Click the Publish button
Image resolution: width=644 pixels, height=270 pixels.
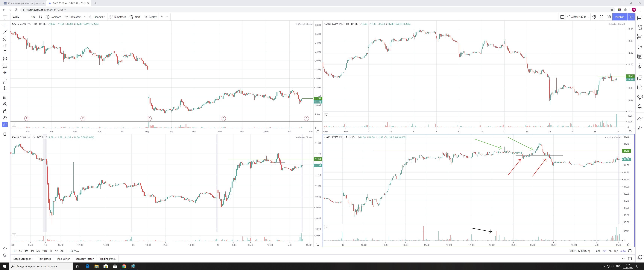tap(619, 17)
